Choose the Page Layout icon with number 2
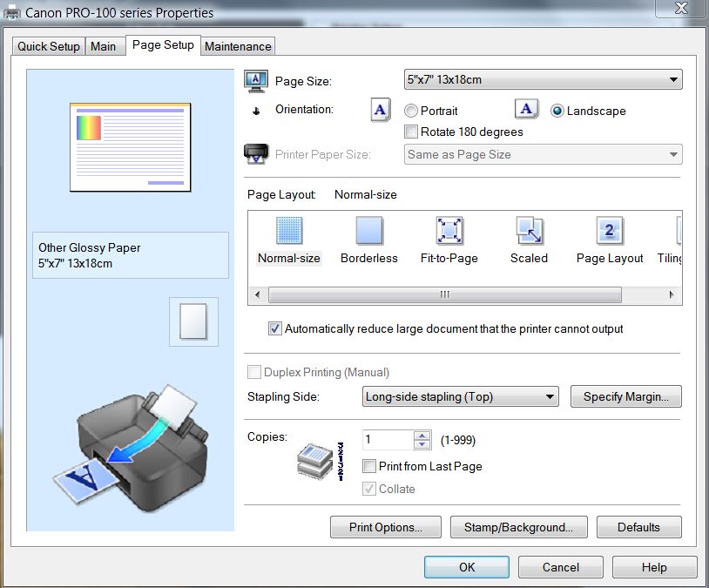This screenshot has width=709, height=588. [x=610, y=230]
